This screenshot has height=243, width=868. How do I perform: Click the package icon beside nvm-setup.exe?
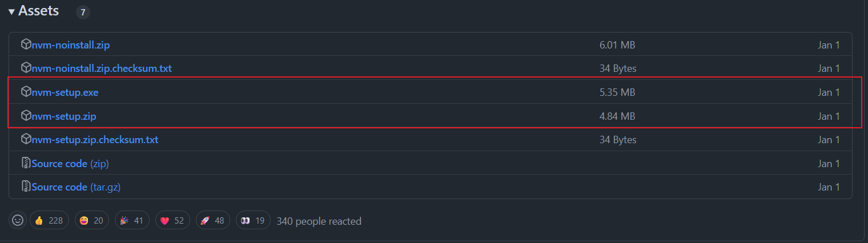[26, 92]
